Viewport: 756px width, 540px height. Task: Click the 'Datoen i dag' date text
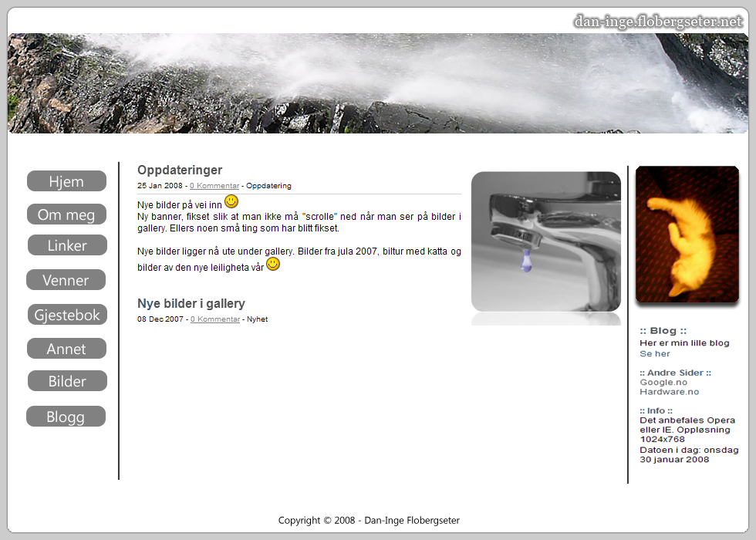[x=689, y=454]
